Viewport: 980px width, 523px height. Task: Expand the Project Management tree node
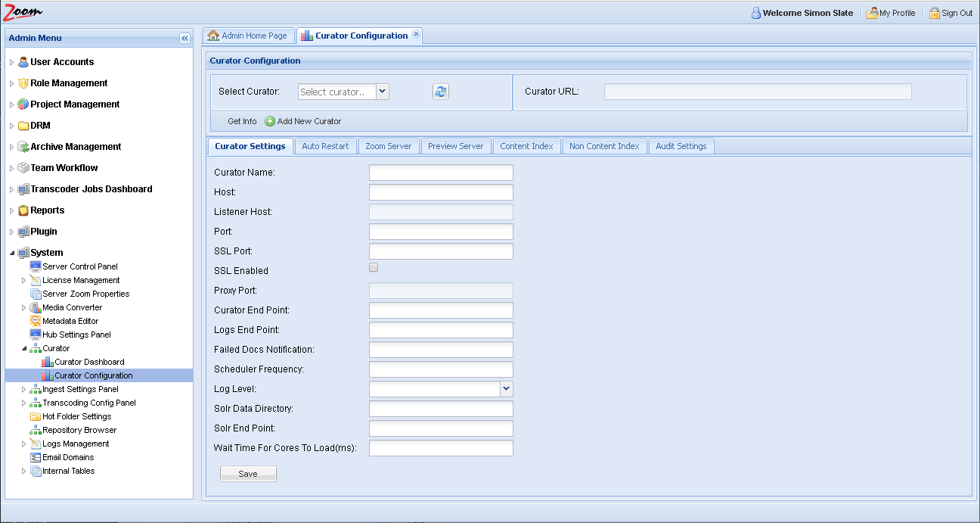point(11,104)
